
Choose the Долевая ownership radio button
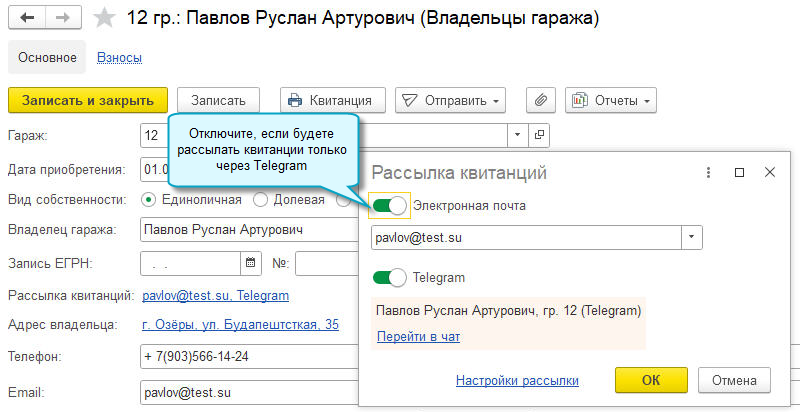[x=261, y=199]
